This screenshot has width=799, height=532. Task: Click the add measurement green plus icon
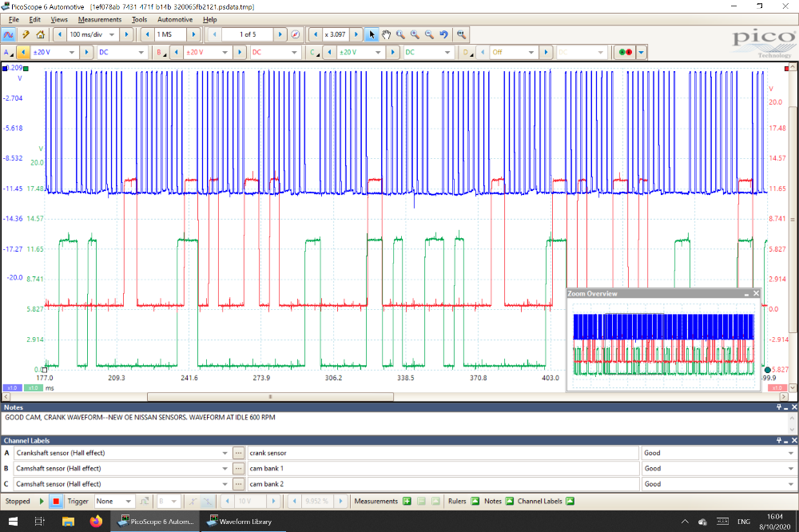pos(407,502)
